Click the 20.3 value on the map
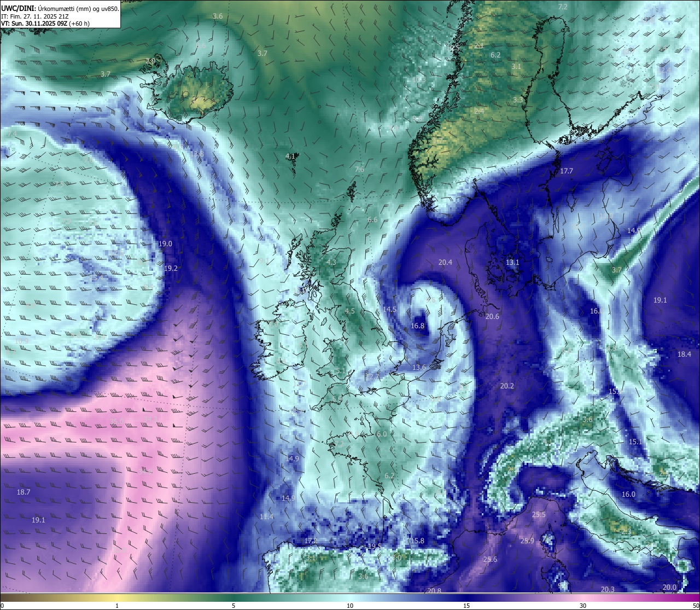The width and height of the screenshot is (700, 610). (608, 590)
